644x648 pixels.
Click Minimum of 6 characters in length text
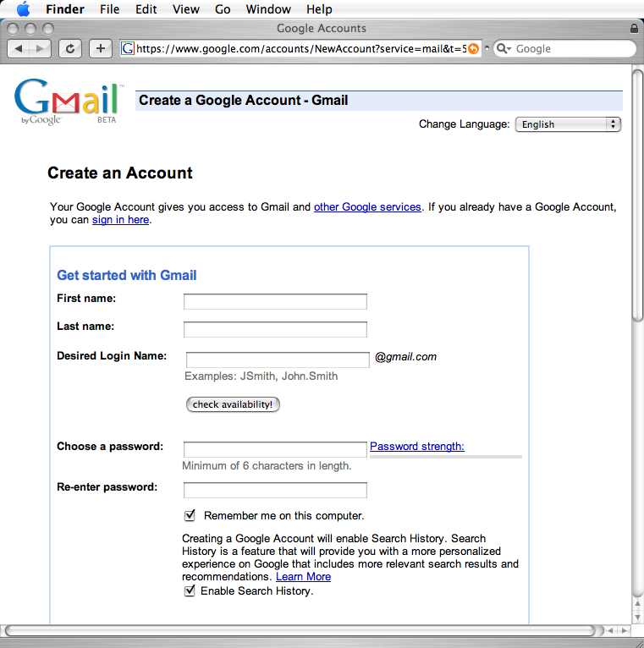267,466
